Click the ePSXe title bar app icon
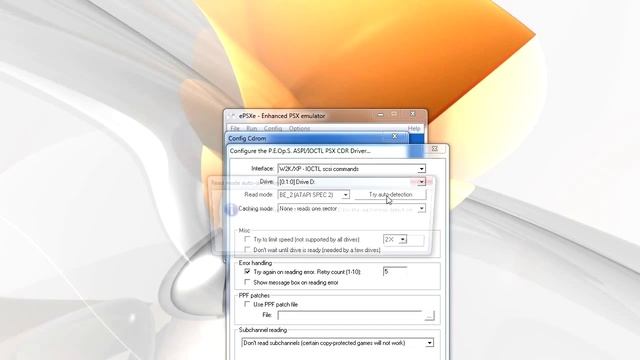640x360 pixels. coord(232,116)
